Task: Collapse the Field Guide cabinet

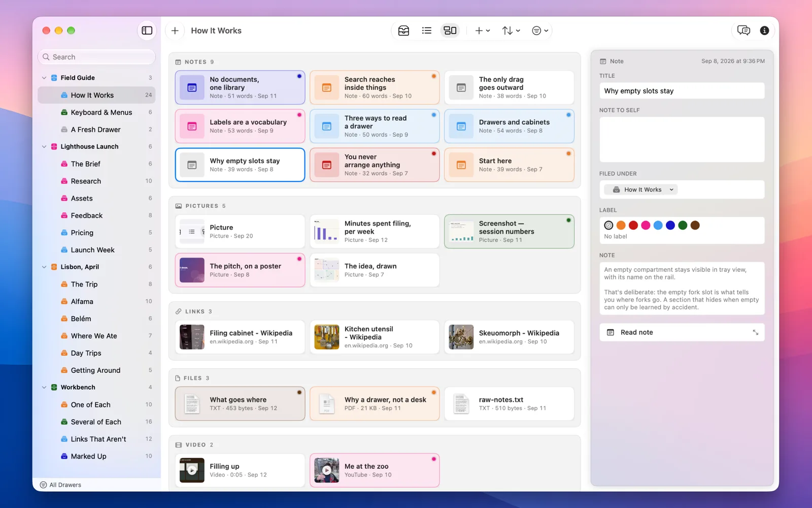Action: pyautogui.click(x=44, y=78)
